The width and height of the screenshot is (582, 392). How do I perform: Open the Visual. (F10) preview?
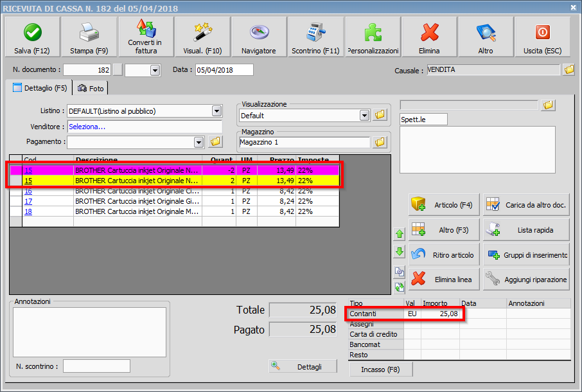(x=202, y=37)
